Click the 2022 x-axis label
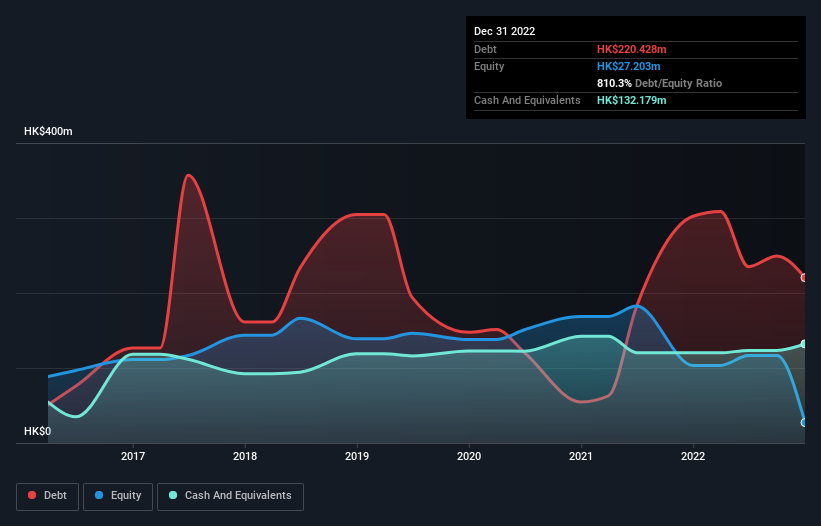The width and height of the screenshot is (821, 526). tap(693, 456)
